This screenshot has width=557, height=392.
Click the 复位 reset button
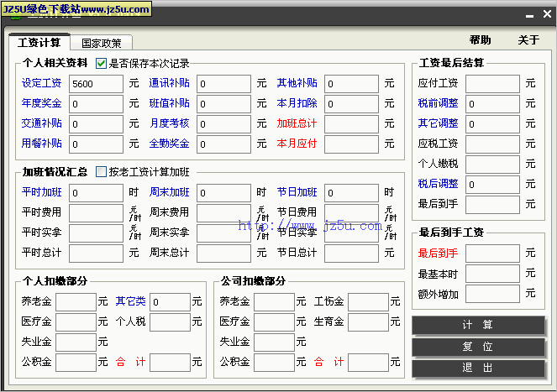click(478, 347)
